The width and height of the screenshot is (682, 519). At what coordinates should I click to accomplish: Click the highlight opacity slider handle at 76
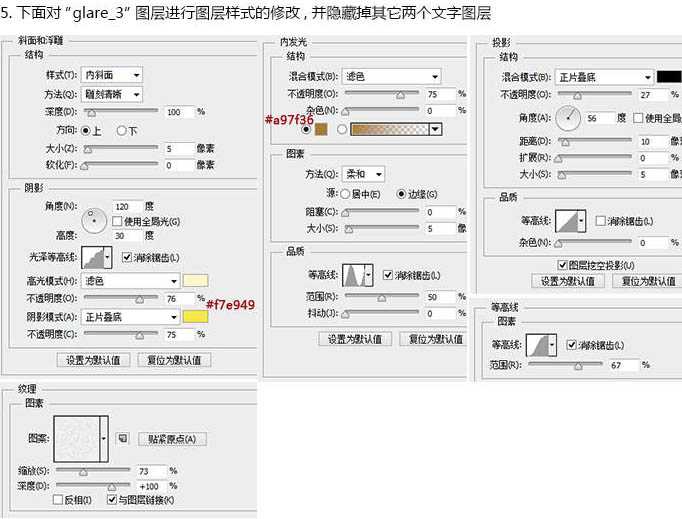click(x=140, y=300)
